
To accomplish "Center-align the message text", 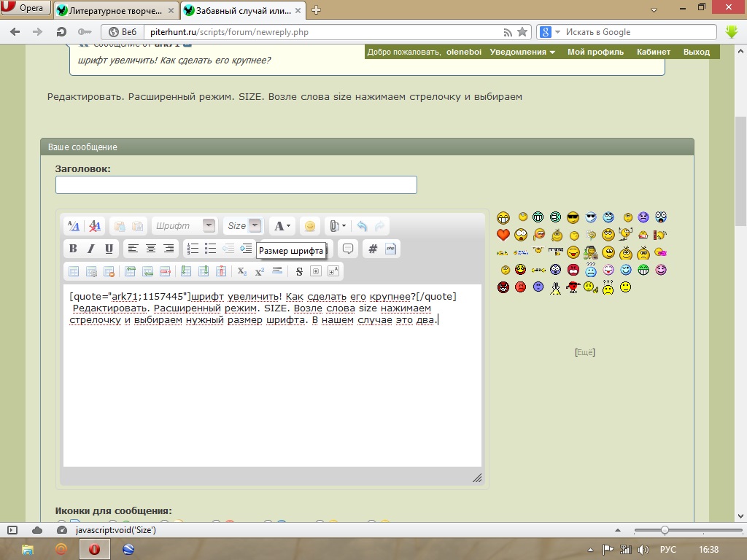I will pyautogui.click(x=150, y=249).
